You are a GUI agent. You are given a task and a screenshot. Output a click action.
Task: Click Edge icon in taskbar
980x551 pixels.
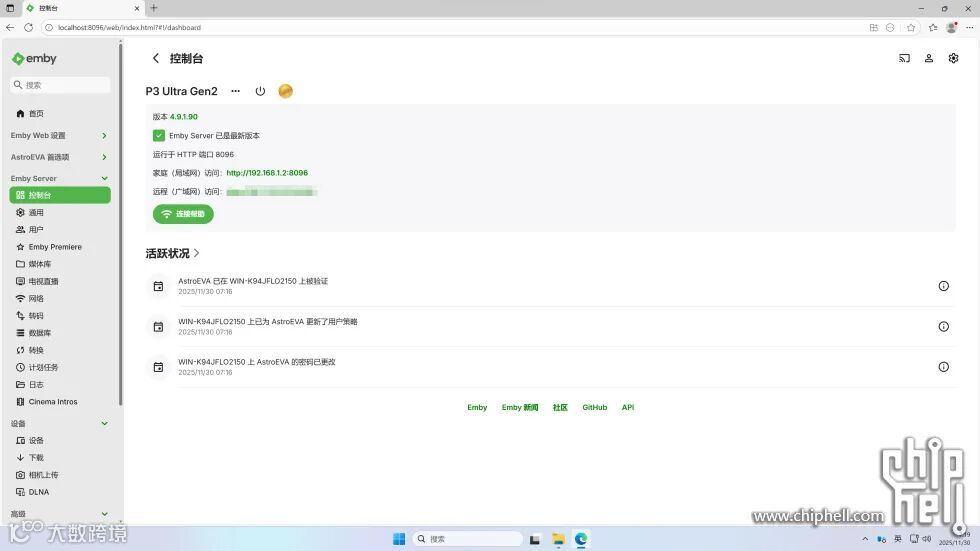click(581, 539)
